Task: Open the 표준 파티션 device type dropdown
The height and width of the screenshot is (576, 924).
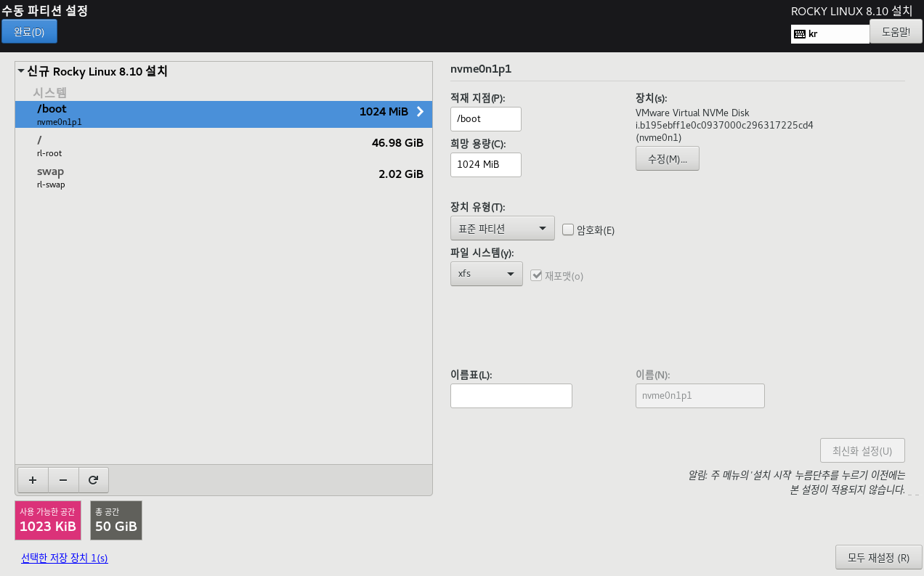Action: coord(503,228)
